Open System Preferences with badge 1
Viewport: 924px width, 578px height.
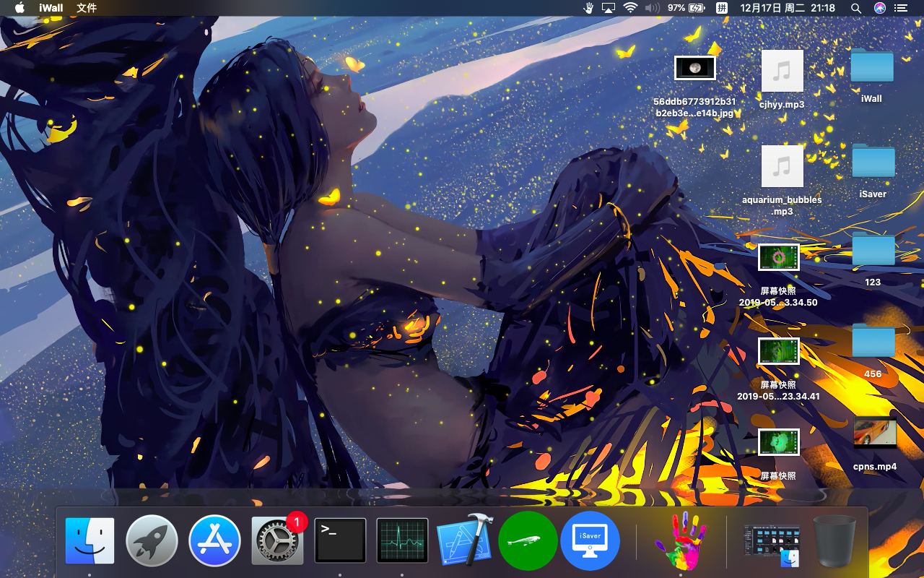coord(277,540)
